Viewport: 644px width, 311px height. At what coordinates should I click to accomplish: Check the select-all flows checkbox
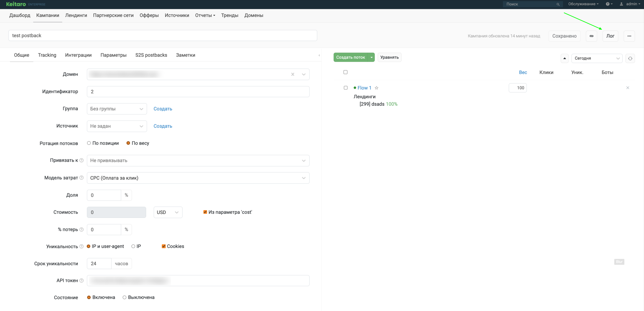tap(346, 72)
